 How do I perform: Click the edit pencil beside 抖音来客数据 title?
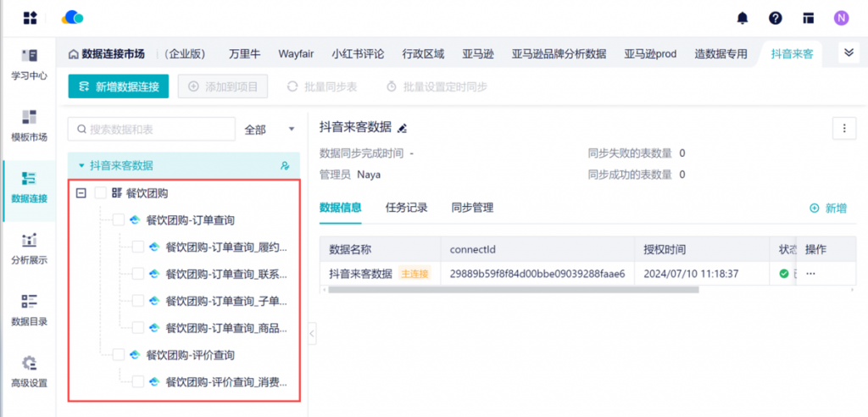click(403, 128)
